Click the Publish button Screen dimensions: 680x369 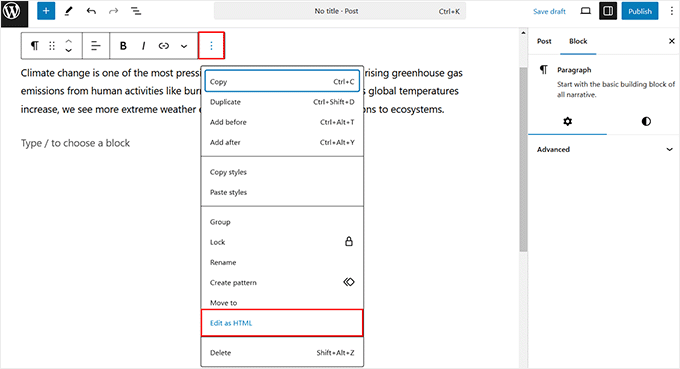coord(640,11)
